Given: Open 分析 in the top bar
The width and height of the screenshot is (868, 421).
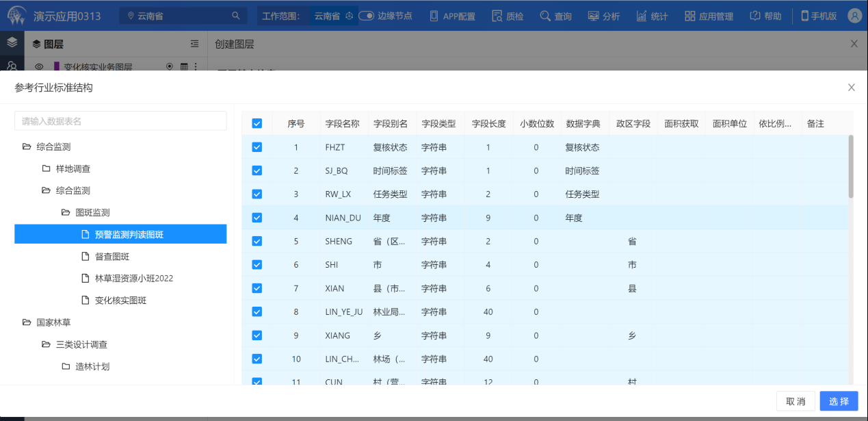Looking at the screenshot, I should [x=603, y=16].
